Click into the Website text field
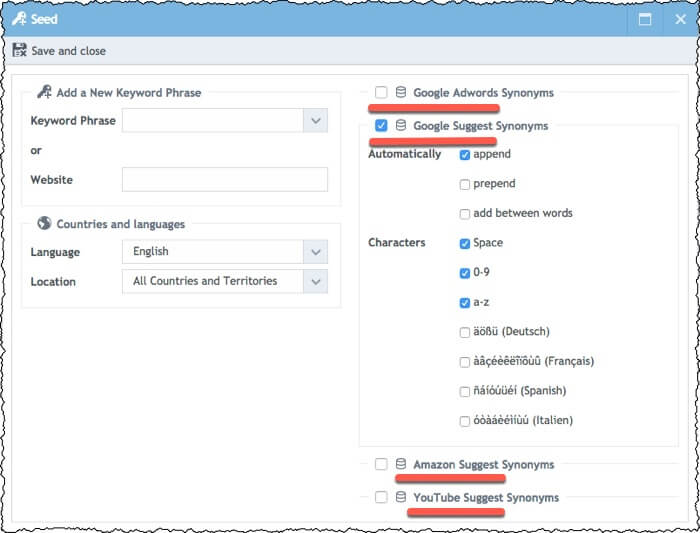 tap(225, 179)
